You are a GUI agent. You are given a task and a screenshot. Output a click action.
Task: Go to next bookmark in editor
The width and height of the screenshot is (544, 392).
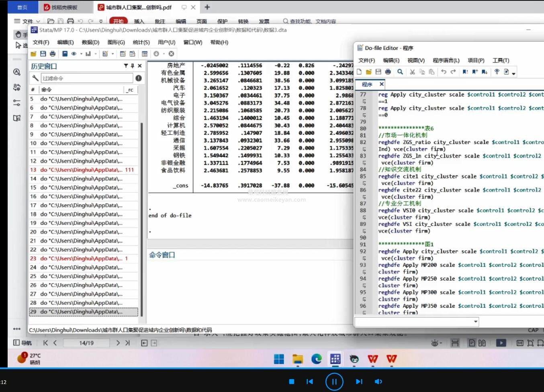[485, 72]
